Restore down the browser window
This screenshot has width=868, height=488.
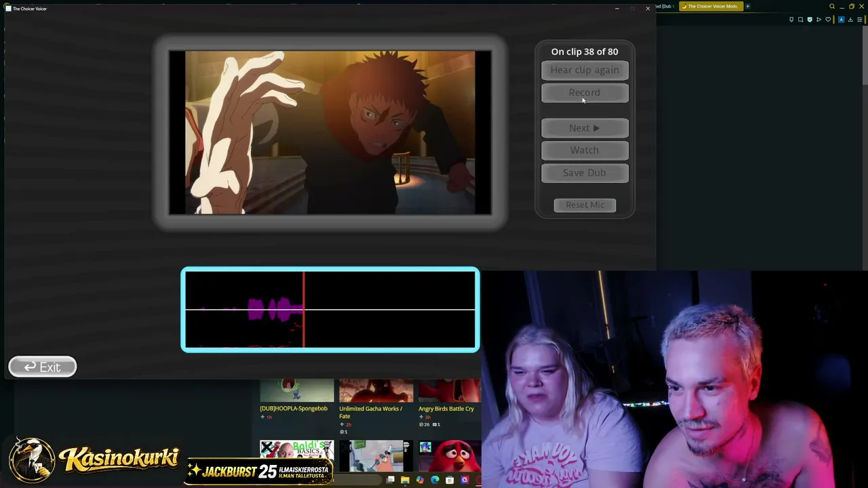click(852, 6)
